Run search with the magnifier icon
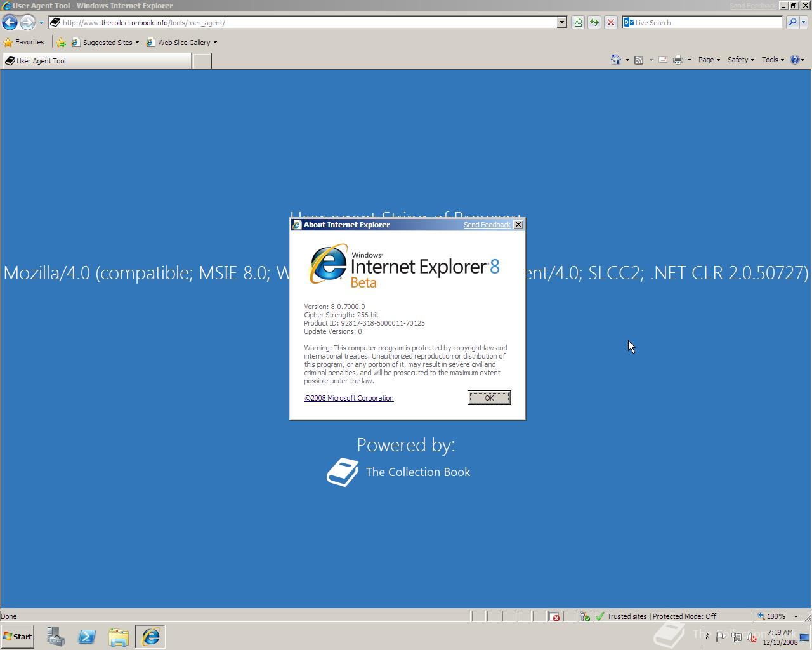 tap(792, 22)
